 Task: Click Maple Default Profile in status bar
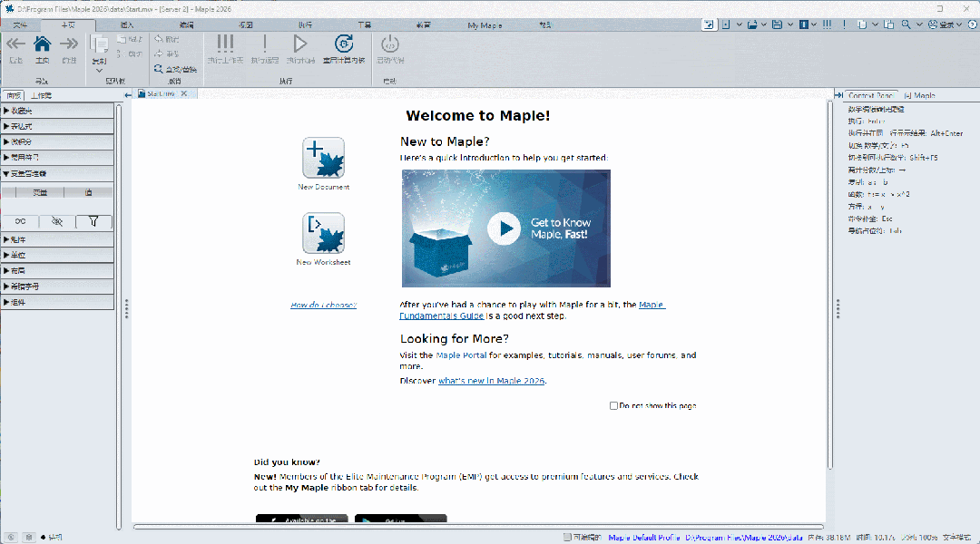coord(643,537)
